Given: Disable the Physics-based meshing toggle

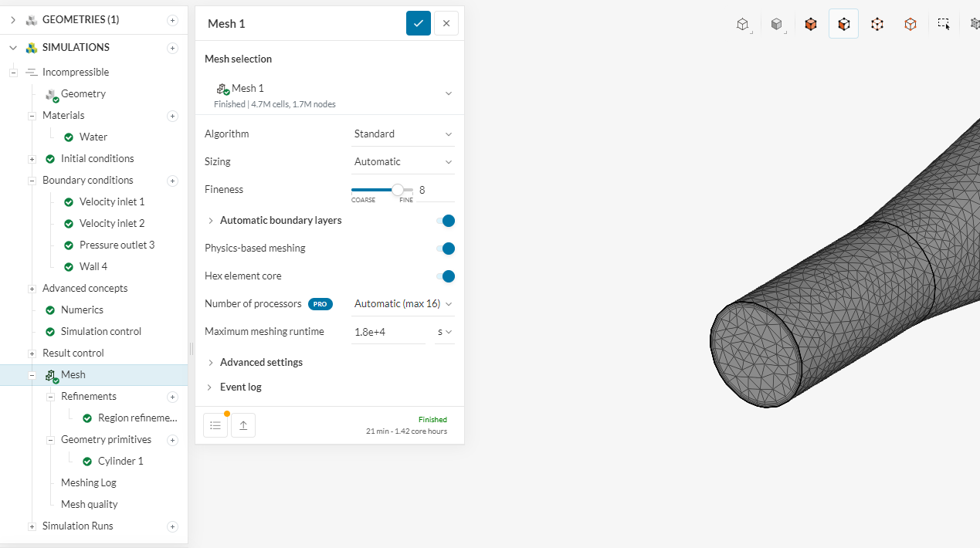Looking at the screenshot, I should pos(446,248).
